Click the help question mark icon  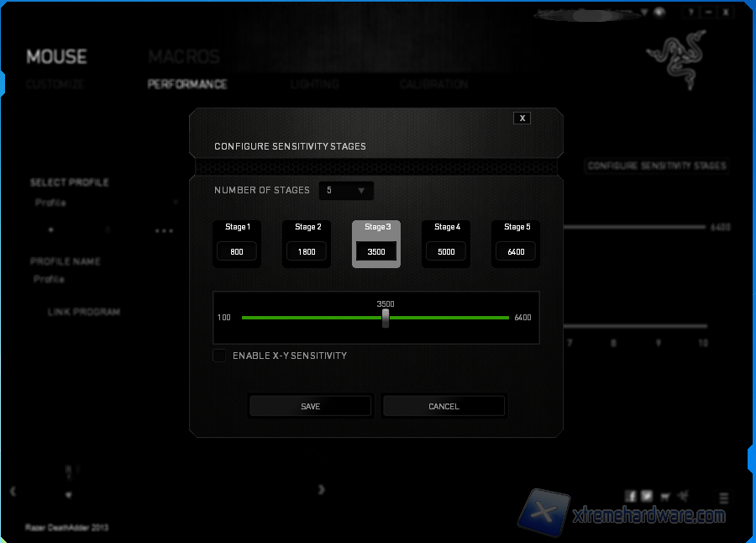pos(691,13)
